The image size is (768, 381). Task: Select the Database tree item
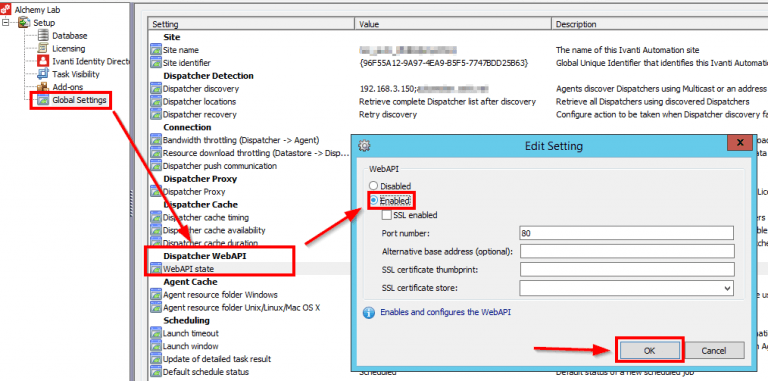[x=70, y=36]
